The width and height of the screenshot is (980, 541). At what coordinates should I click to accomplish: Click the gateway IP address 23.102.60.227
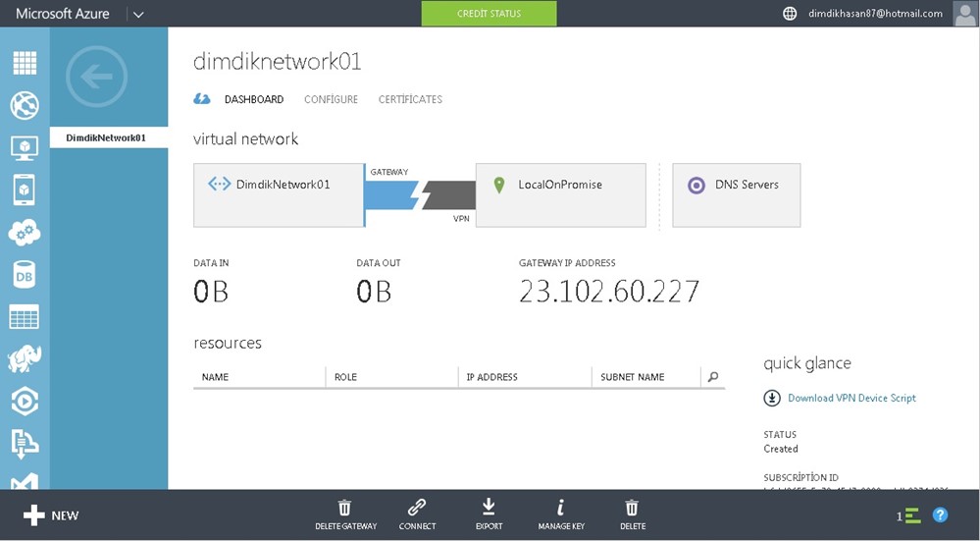point(609,292)
